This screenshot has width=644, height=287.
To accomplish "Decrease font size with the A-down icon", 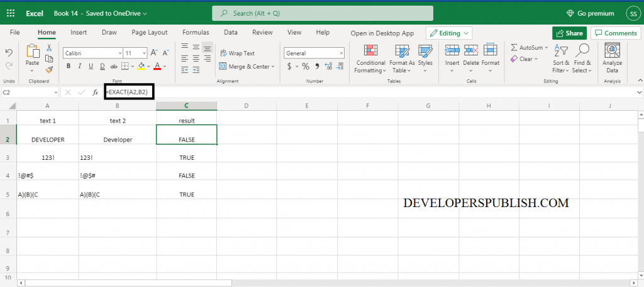I will (x=165, y=53).
